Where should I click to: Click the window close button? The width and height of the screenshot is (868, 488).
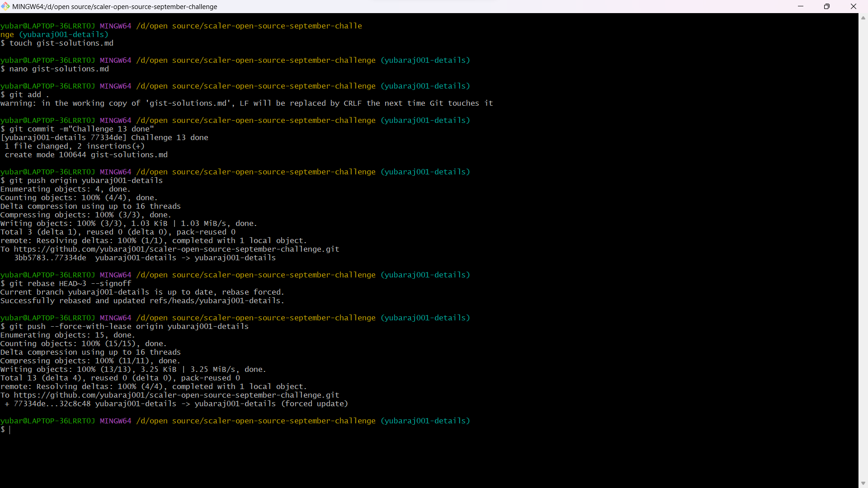click(854, 6)
